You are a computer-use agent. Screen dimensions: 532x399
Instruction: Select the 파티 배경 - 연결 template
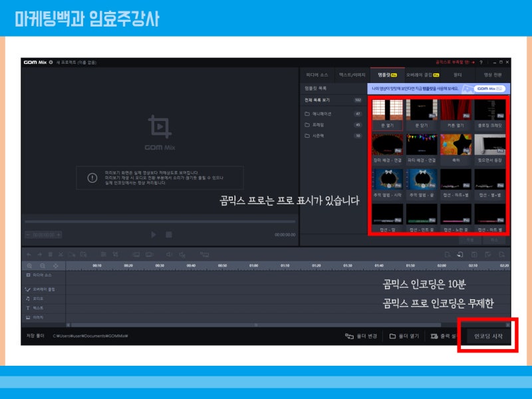point(422,149)
